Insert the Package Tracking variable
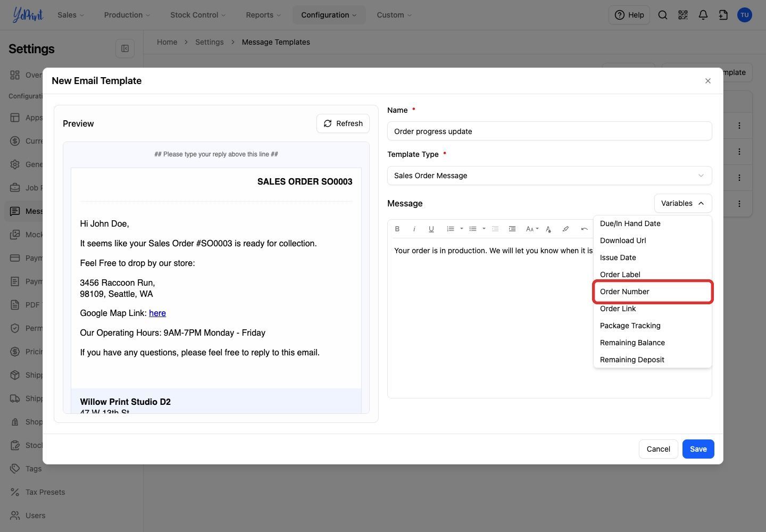This screenshot has height=532, width=766. coord(652,326)
